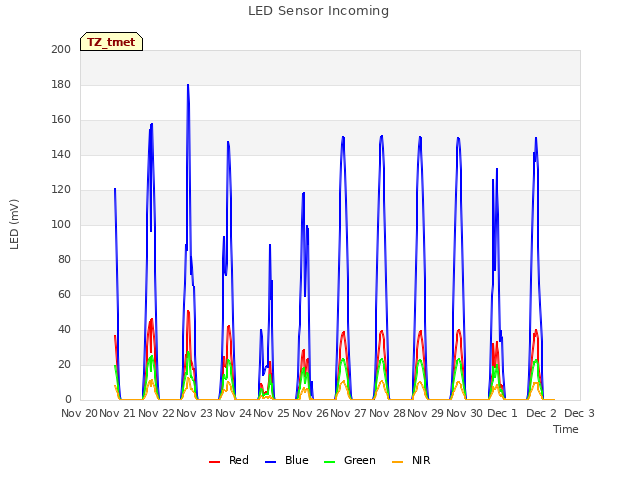640x480 pixels.
Task: Click the Nov 23 x-axis tick label
Action: 194,413
